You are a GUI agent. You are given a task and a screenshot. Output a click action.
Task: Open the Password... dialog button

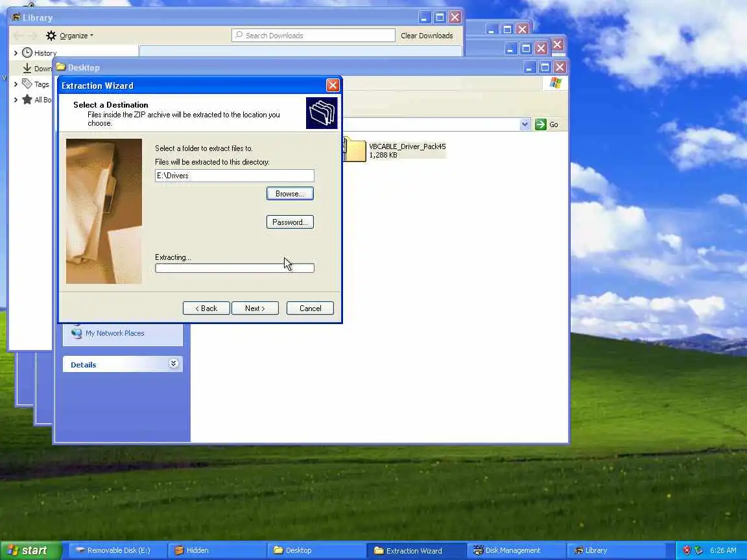(x=290, y=222)
